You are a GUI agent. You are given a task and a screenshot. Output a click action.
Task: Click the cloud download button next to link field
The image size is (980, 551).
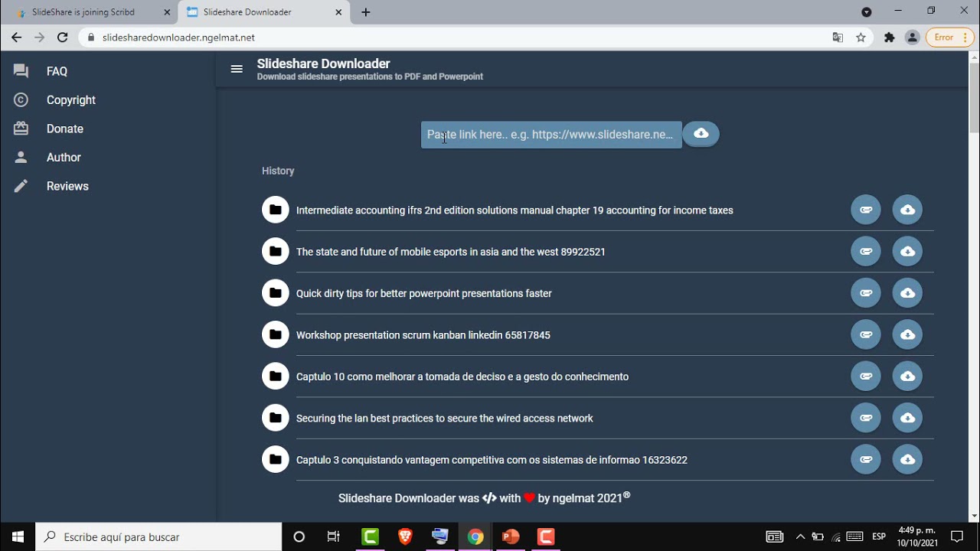point(701,134)
